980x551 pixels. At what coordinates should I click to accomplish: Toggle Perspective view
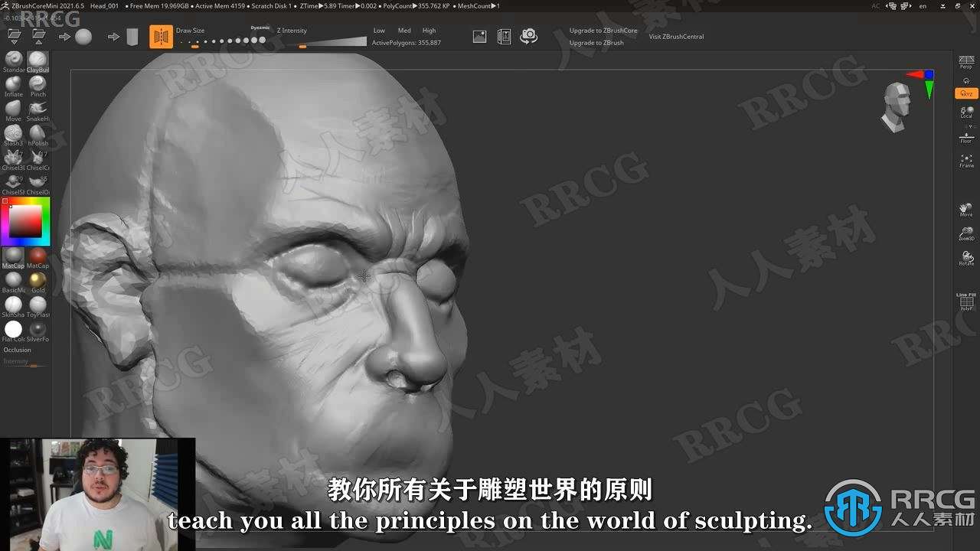[x=966, y=64]
